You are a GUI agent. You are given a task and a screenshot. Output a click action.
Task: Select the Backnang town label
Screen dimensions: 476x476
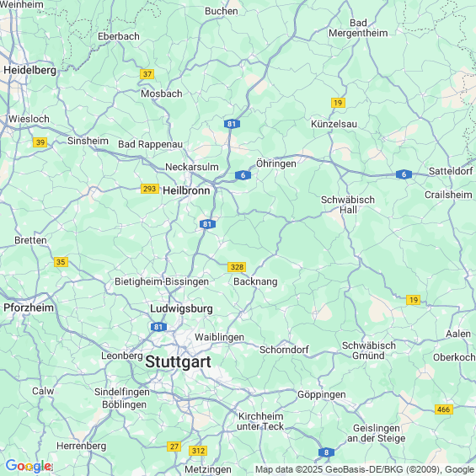click(x=255, y=281)
